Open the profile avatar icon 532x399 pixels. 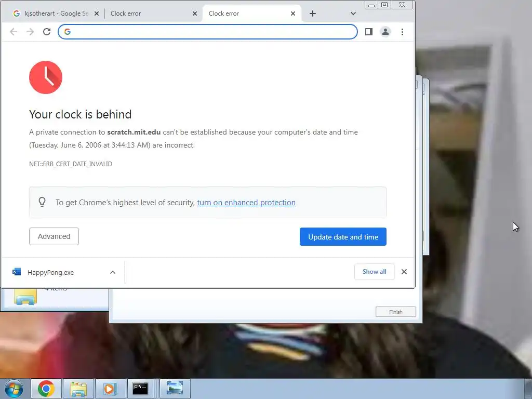[x=385, y=32]
